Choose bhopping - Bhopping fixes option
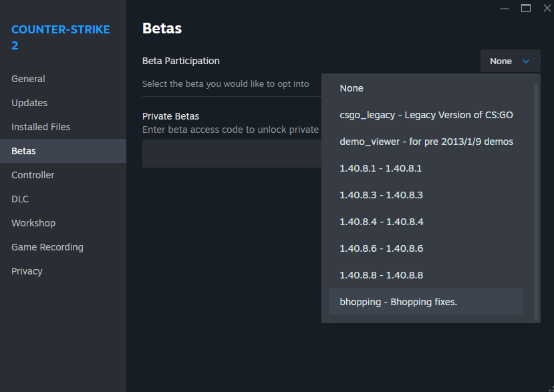Viewport: 554px width, 392px height. click(x=426, y=302)
